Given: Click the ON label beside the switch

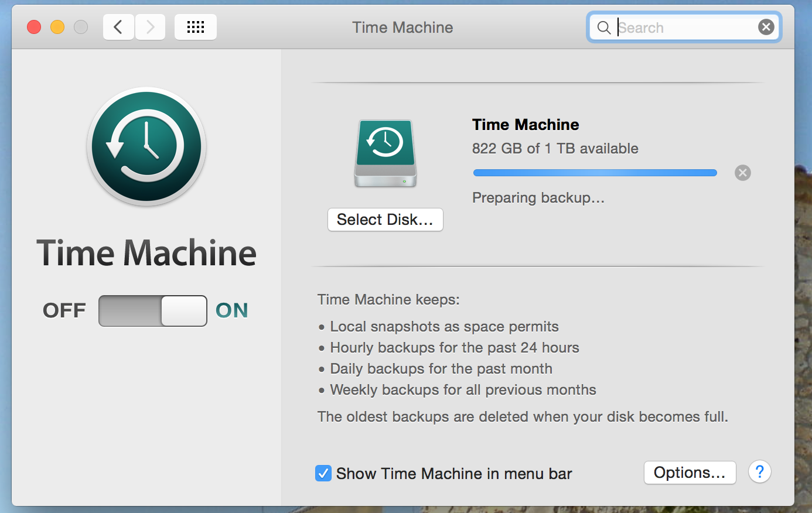Looking at the screenshot, I should (x=232, y=310).
